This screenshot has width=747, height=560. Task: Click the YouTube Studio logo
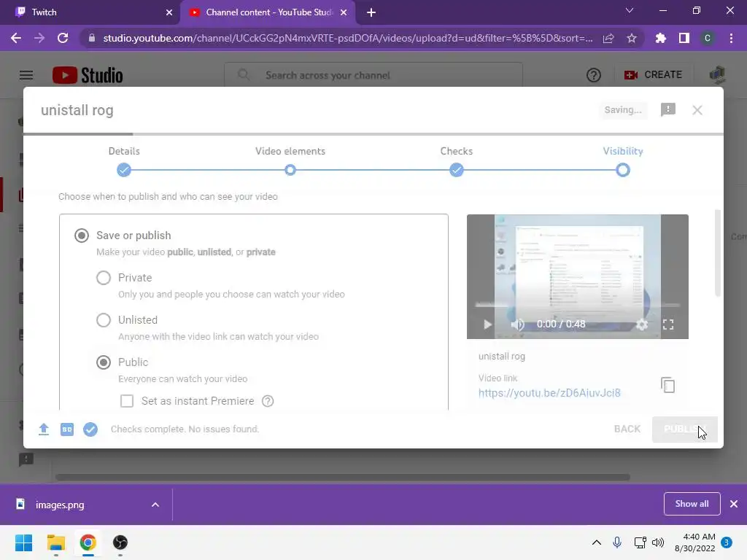click(x=88, y=75)
